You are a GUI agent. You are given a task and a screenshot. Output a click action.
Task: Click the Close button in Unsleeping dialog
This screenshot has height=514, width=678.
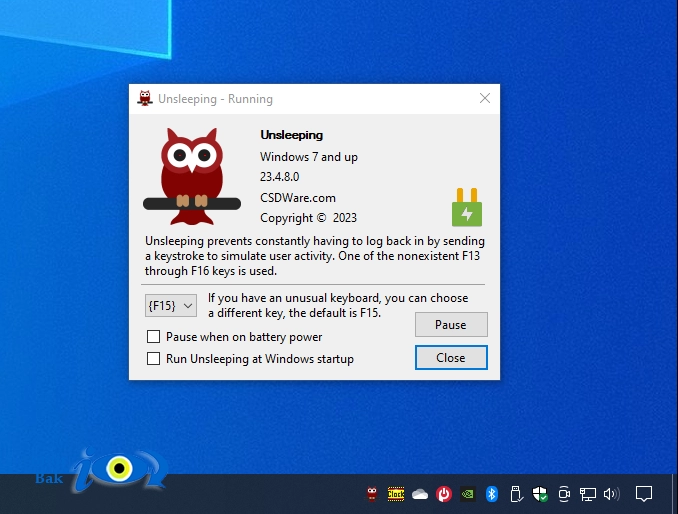pyautogui.click(x=451, y=358)
